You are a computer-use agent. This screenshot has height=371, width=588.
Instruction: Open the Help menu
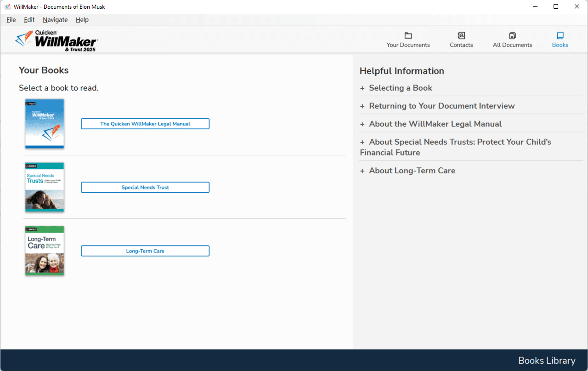click(x=82, y=20)
